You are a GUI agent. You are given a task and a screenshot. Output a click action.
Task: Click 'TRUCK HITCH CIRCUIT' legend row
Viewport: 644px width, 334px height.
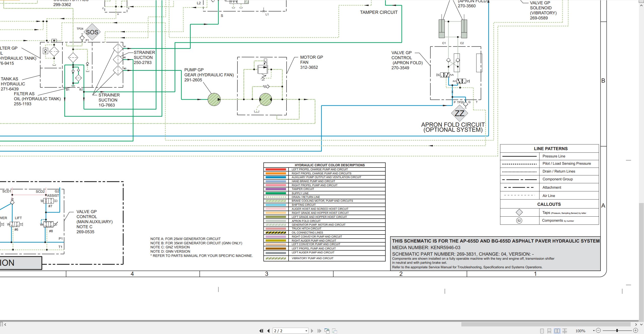(325, 229)
